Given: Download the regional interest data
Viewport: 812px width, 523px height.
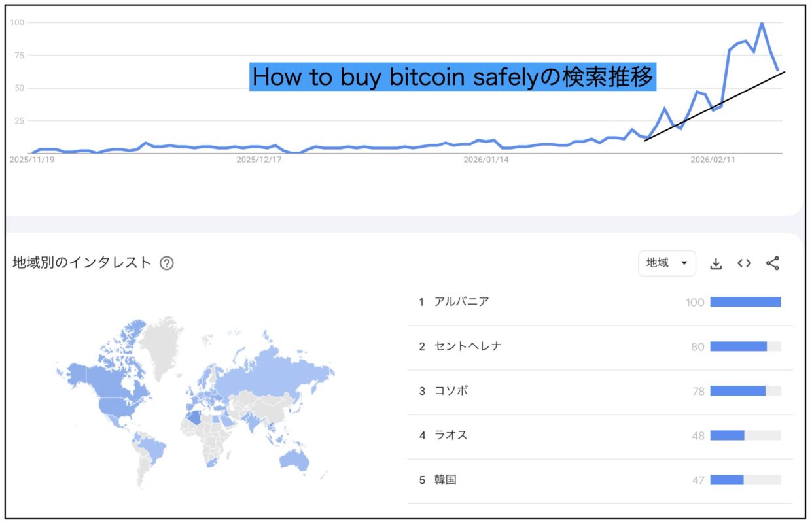Looking at the screenshot, I should click(x=716, y=263).
